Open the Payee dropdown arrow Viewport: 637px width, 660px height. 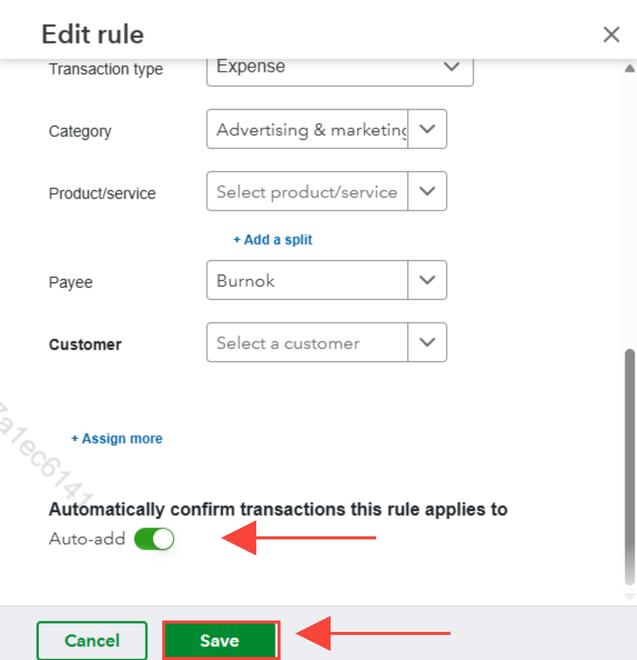(x=427, y=281)
